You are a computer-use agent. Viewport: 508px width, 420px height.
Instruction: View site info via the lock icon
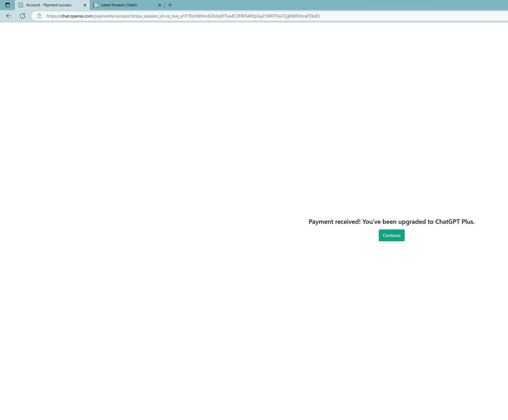(x=39, y=16)
